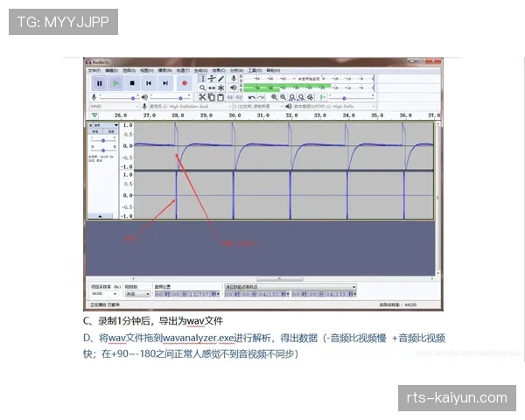Viewport: 525px width, 420px height.
Task: Click the recording level meter bar
Action: (308, 79)
